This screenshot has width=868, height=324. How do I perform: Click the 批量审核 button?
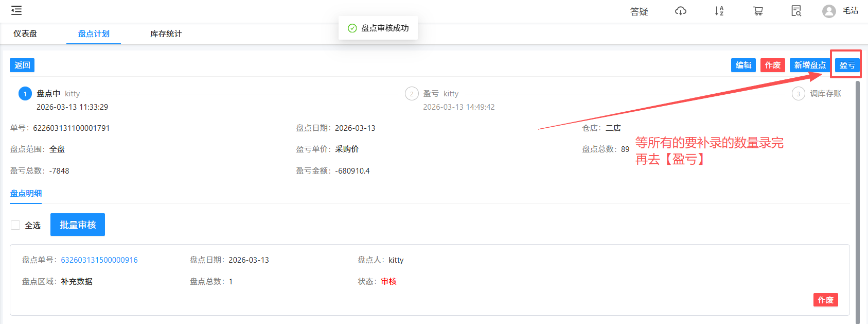pos(78,225)
